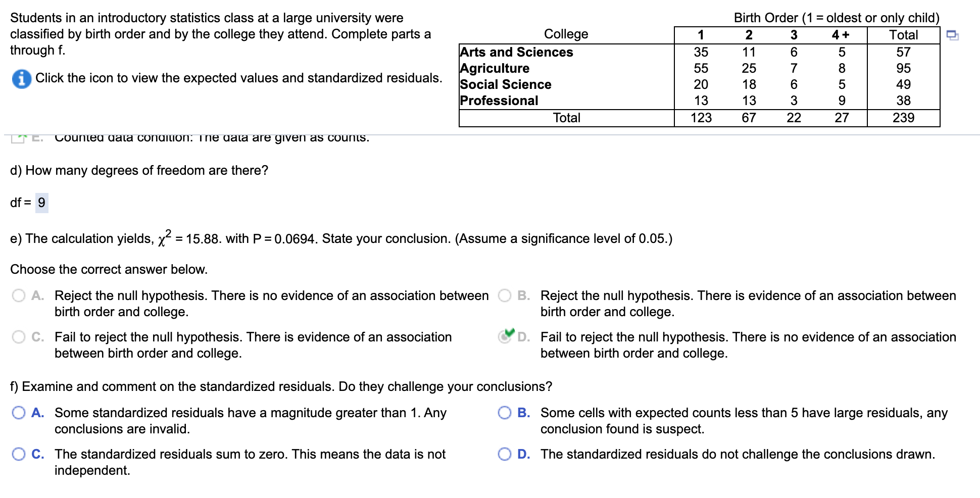Select option C about residuals summing to zero
980x498 pixels.
click(18, 455)
